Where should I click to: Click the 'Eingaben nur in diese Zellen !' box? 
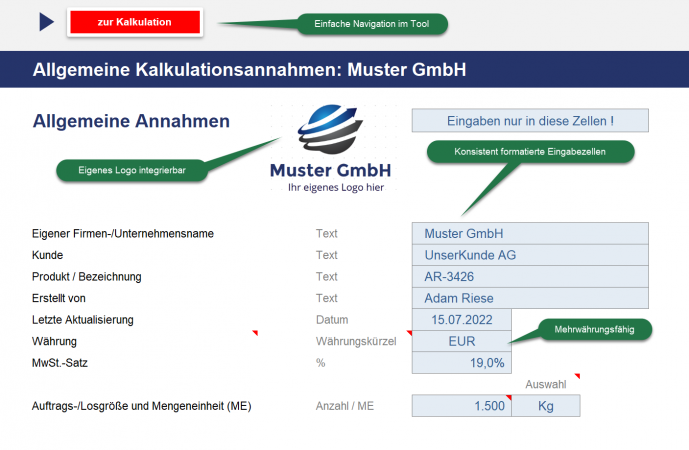coord(530,121)
